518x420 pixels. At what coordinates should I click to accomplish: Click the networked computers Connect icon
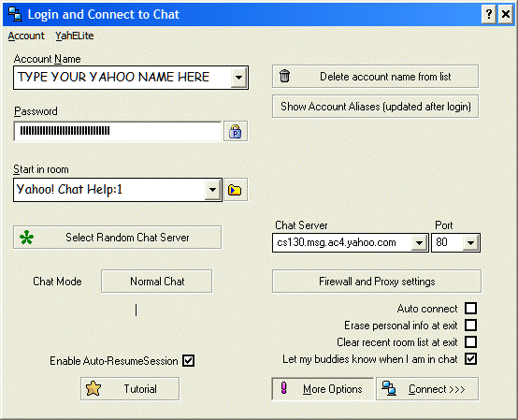pos(389,388)
